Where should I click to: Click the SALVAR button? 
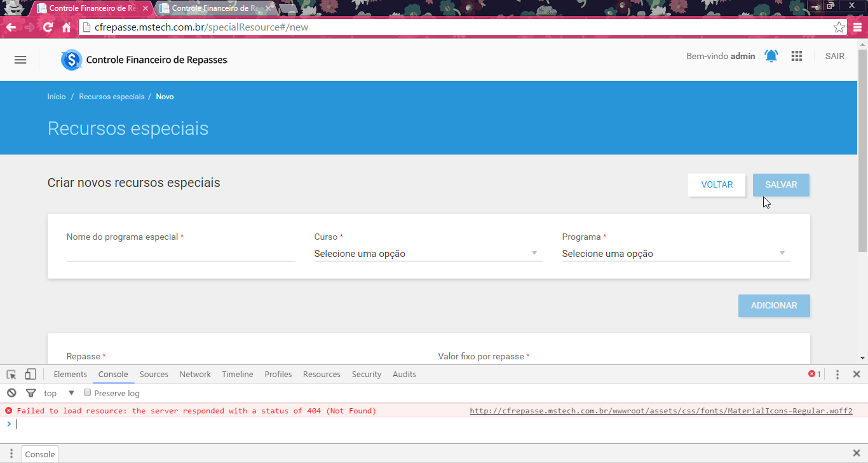point(781,185)
